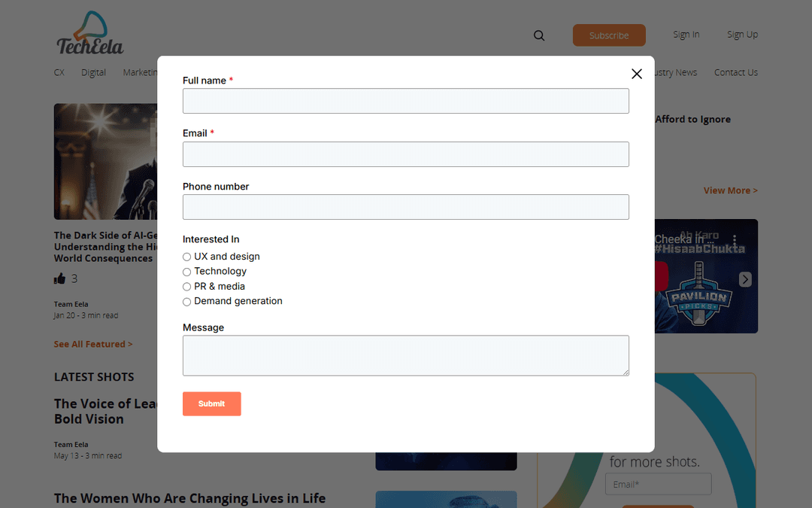Open The Voice of Leadership article headline

tap(106, 411)
